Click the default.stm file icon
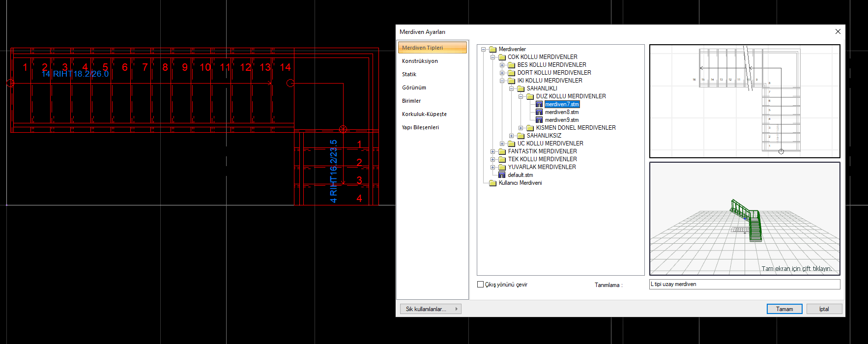The image size is (868, 344). (x=502, y=175)
